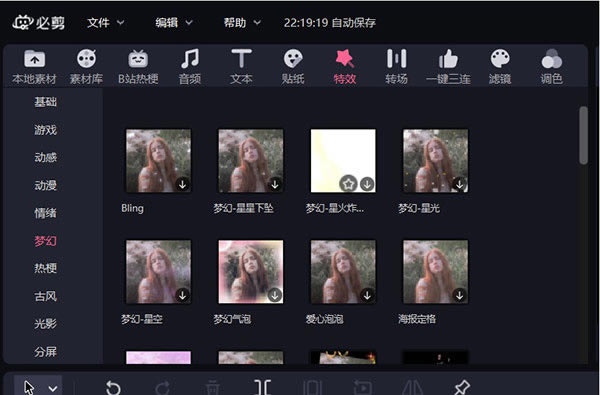
Task: Click the Bling effect name label
Action: tap(132, 208)
